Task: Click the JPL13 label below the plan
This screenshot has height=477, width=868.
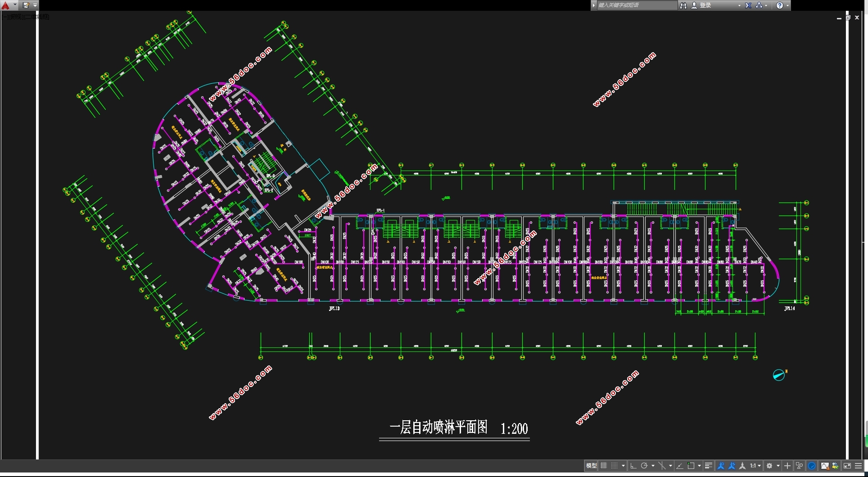Action: (334, 309)
